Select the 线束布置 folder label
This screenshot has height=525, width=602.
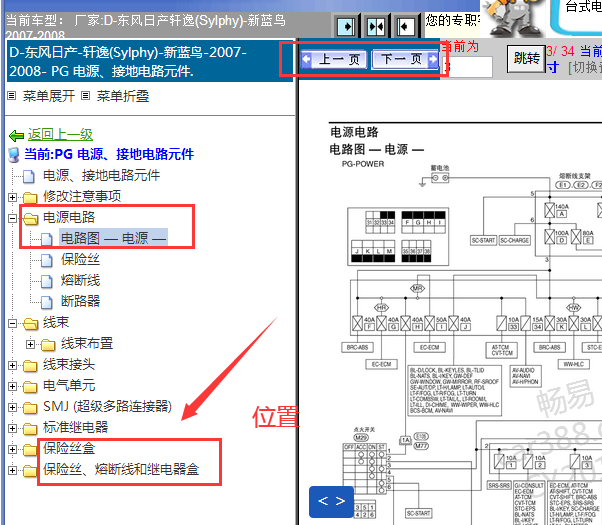pyautogui.click(x=87, y=343)
